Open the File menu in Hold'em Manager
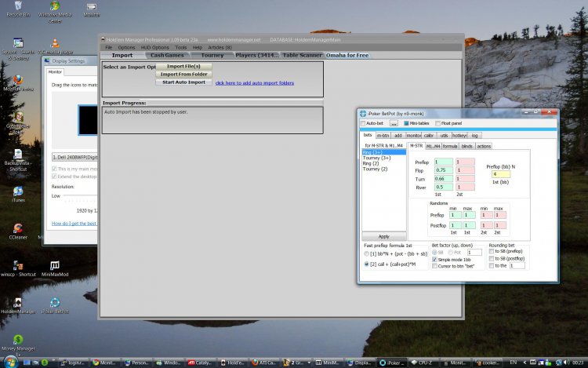Screen dimensions: 588x368 [109, 48]
